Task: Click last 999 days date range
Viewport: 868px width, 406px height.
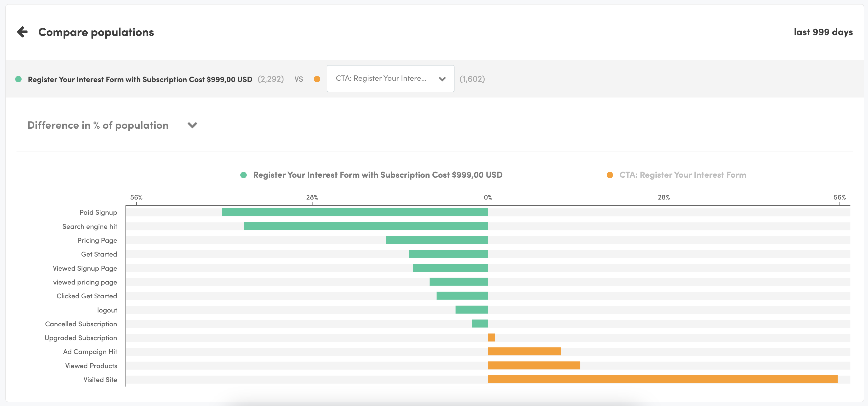Action: tap(823, 32)
